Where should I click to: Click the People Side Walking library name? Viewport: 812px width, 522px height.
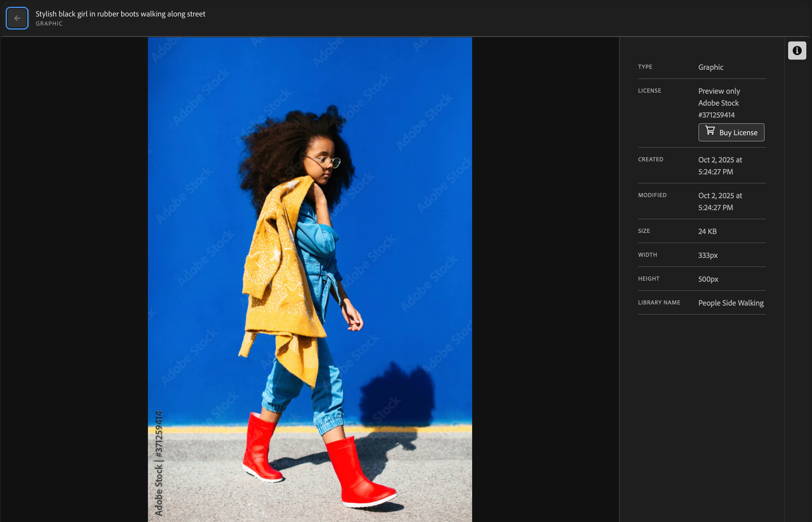click(731, 303)
